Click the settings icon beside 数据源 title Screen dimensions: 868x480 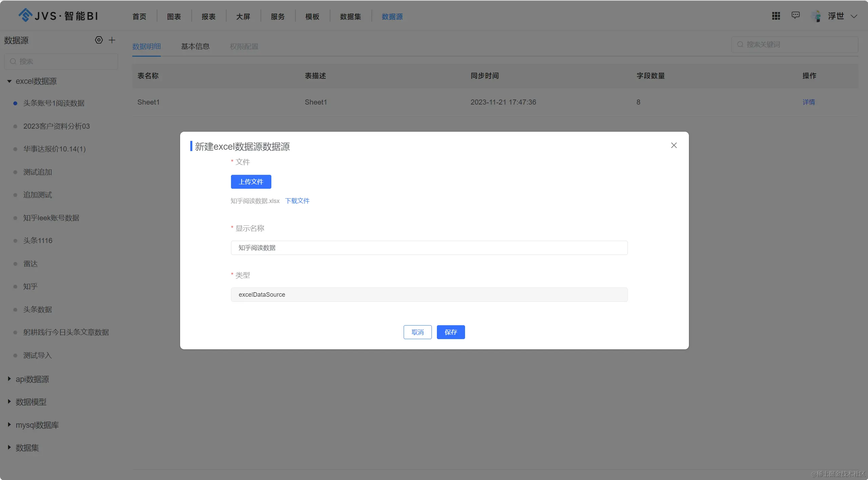tap(99, 40)
